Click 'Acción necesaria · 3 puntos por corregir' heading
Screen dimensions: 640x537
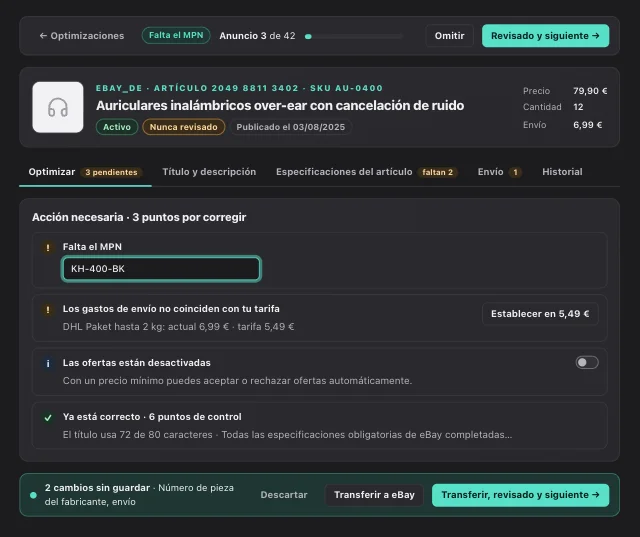pos(139,217)
